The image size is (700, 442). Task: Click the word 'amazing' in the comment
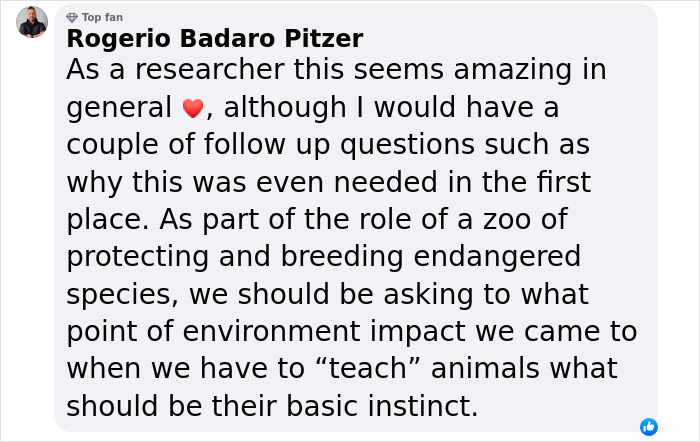point(513,71)
